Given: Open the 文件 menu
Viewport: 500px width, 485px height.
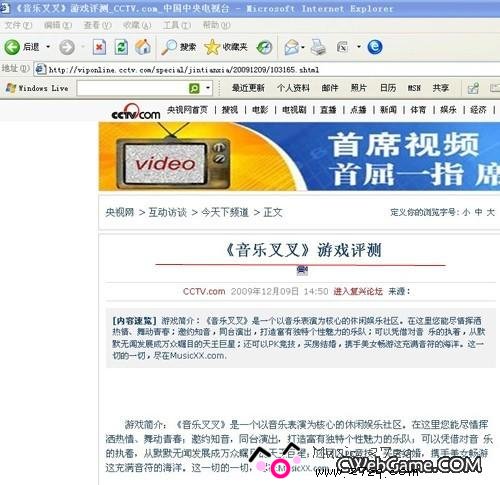Looking at the screenshot, I should click(x=18, y=25).
